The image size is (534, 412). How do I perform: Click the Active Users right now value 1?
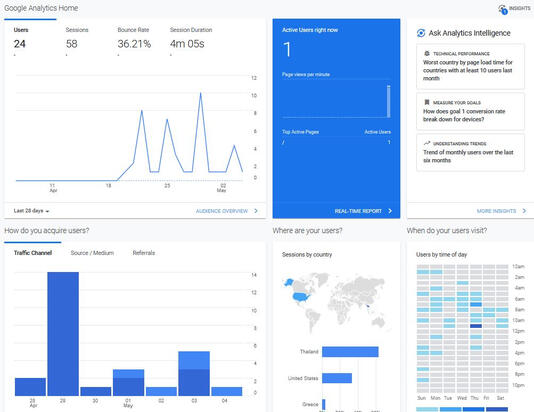(x=287, y=49)
